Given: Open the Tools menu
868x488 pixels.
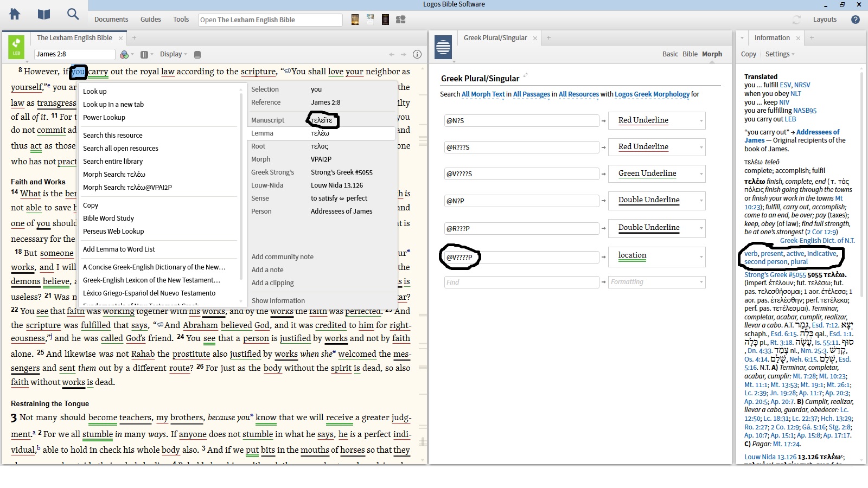Looking at the screenshot, I should [x=181, y=20].
